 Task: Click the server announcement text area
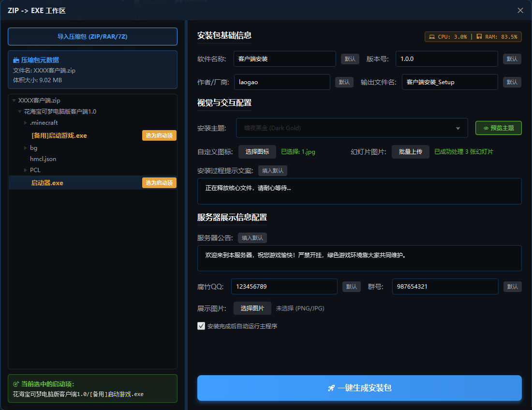[359, 258]
